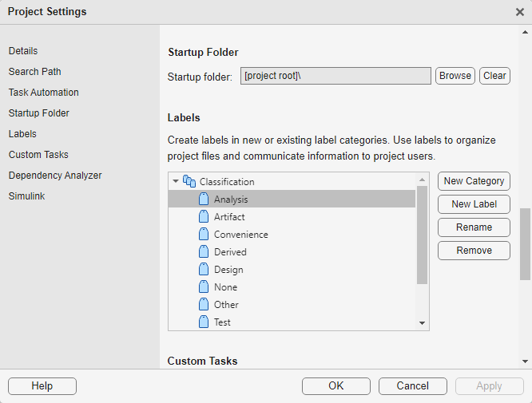This screenshot has height=403, width=532.
Task: Click the Derived label tag icon
Action: [x=203, y=252]
